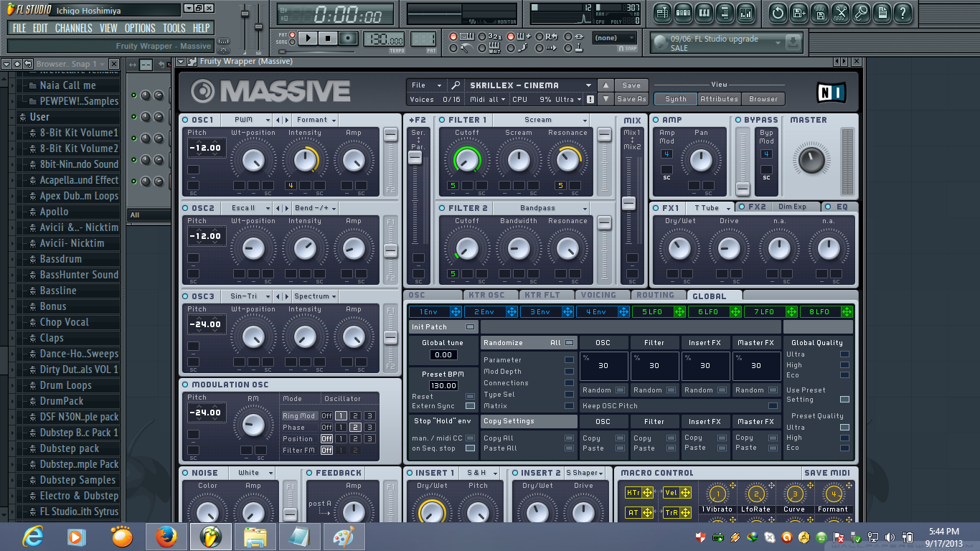
Task: Open the mixer toolbar icon
Action: click(746, 12)
